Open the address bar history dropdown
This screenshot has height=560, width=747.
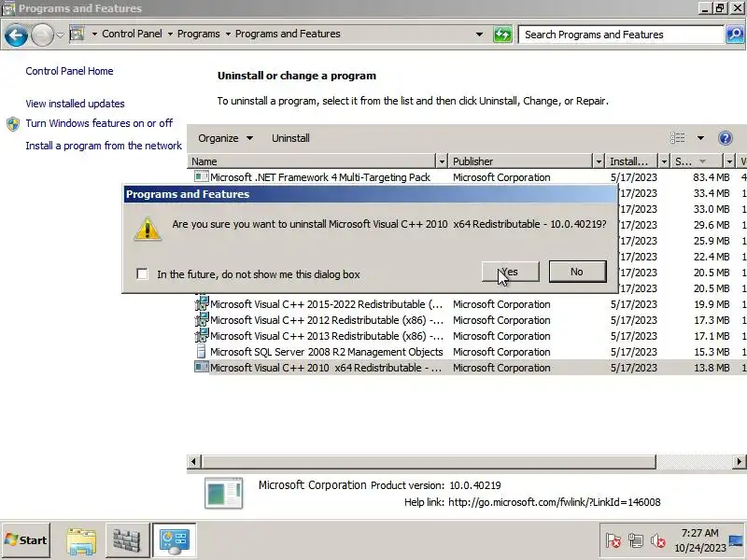479,35
